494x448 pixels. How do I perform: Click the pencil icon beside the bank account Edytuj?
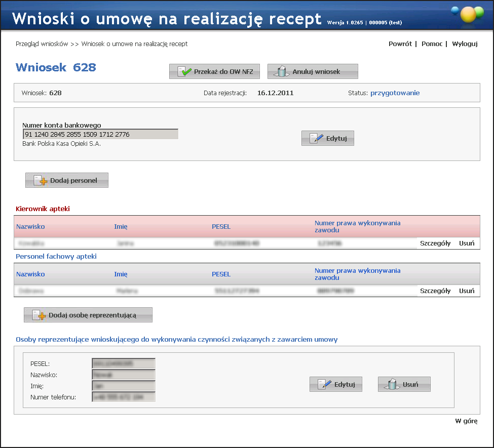(x=316, y=139)
